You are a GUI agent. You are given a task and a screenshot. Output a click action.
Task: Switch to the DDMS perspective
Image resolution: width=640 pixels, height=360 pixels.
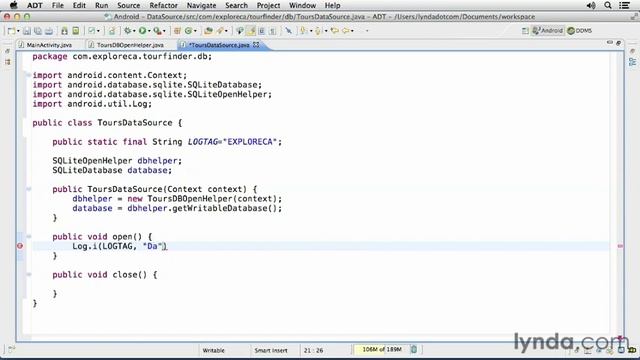tap(580, 31)
